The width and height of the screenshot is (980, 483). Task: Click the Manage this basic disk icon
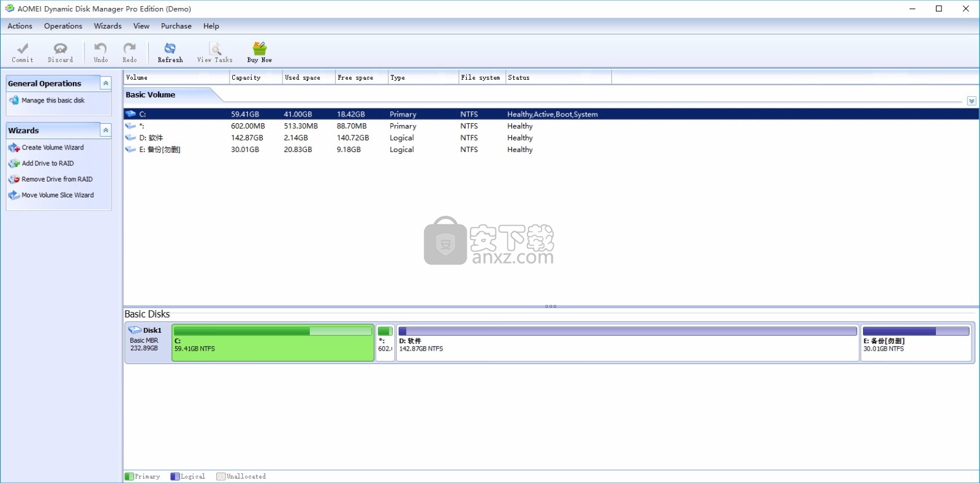[x=14, y=101]
